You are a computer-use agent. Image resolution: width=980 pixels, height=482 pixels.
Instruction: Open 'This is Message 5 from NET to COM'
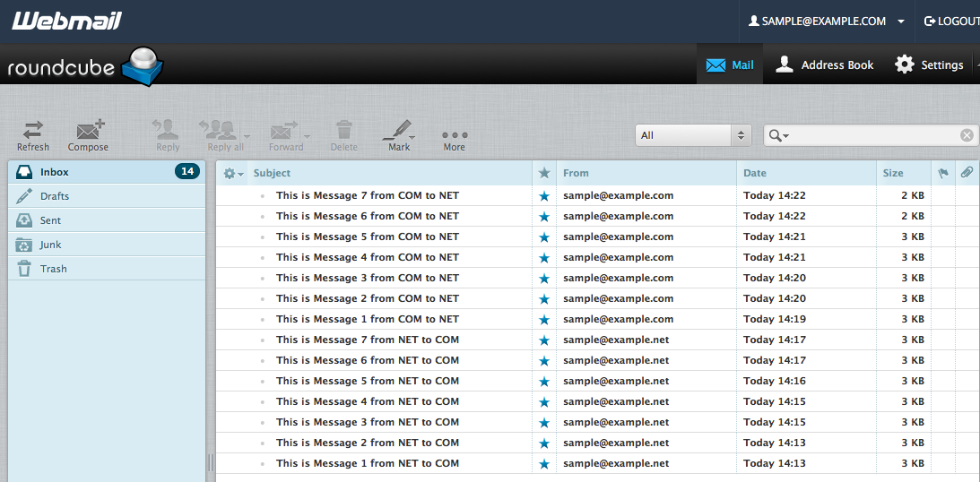pos(368,381)
